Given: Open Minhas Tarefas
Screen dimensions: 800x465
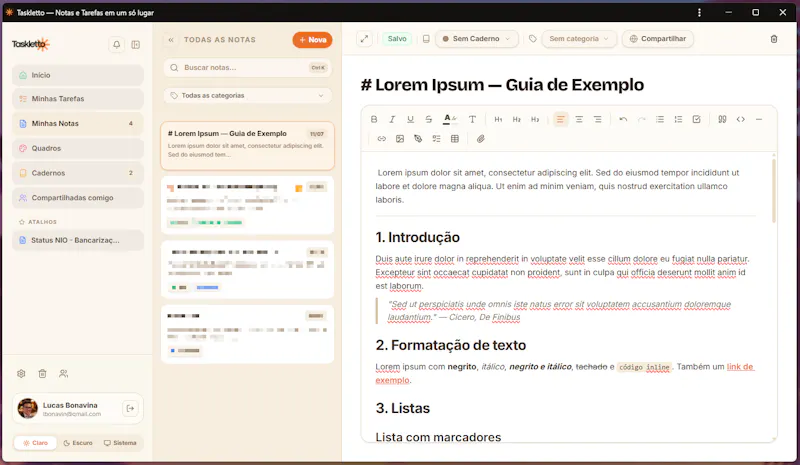Looking at the screenshot, I should pyautogui.click(x=78, y=99).
